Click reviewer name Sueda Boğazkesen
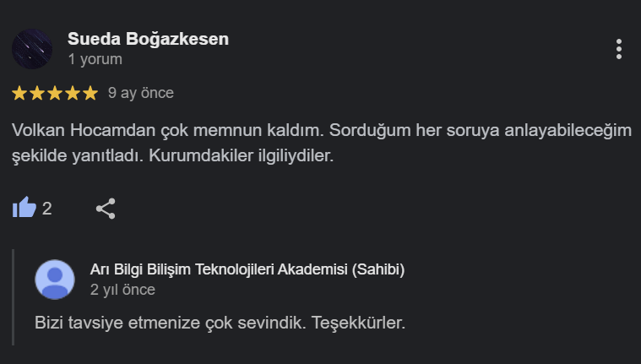The width and height of the screenshot is (641, 364). (148, 39)
